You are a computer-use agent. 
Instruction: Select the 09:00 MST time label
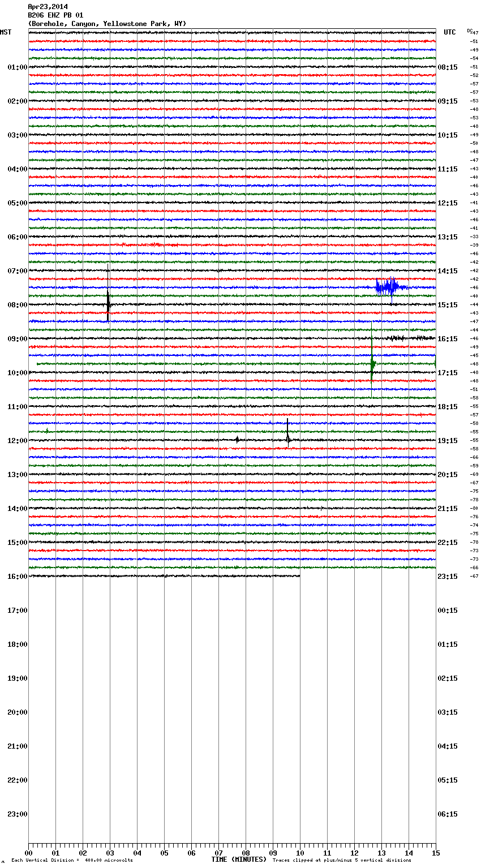pyautogui.click(x=18, y=339)
